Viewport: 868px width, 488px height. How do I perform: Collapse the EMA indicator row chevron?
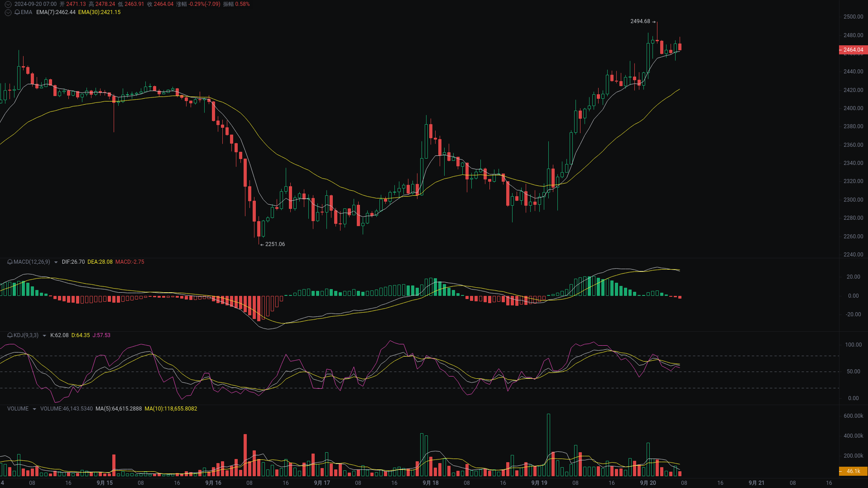point(8,12)
